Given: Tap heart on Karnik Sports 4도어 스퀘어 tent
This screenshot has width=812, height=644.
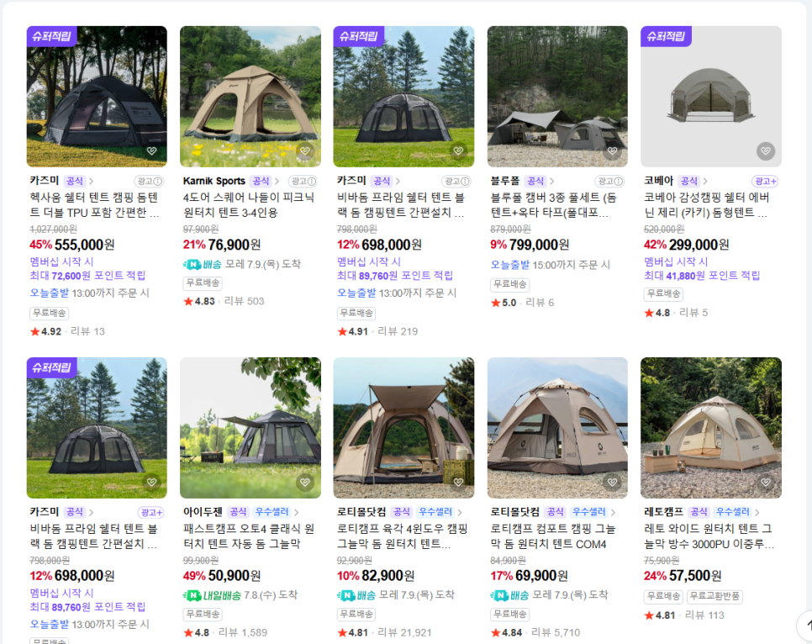Looking at the screenshot, I should pos(305,150).
